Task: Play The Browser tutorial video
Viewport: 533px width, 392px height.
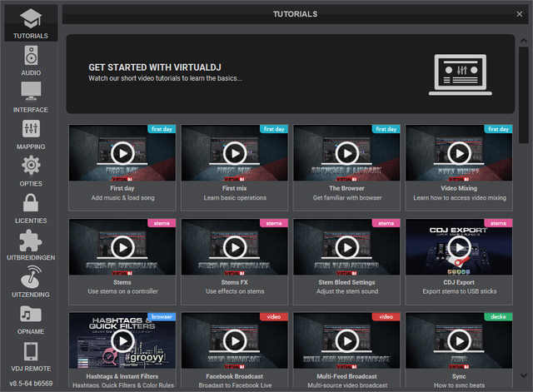Action: (x=346, y=153)
